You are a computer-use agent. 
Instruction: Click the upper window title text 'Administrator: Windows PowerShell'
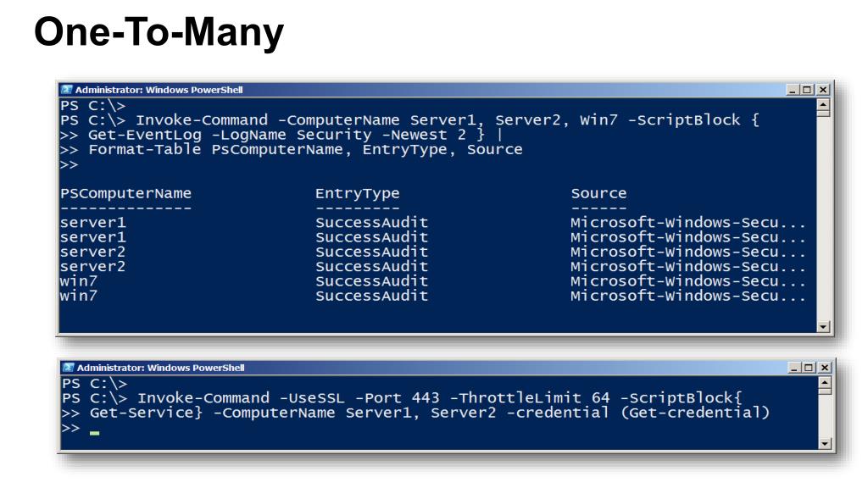click(x=159, y=90)
